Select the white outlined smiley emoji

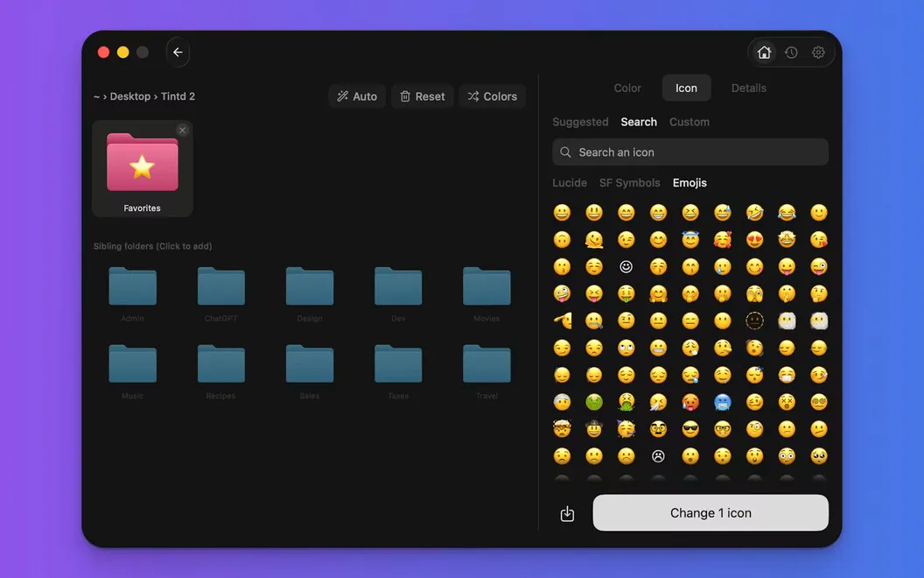pos(626,266)
